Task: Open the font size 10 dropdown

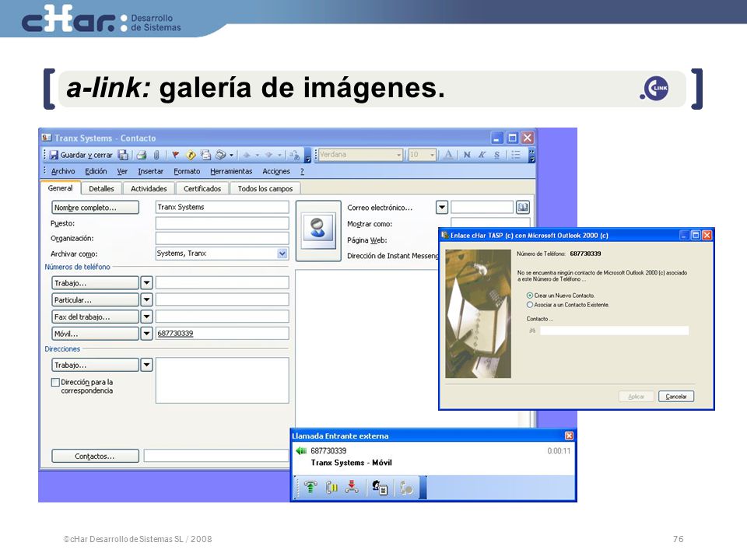Action: pyautogui.click(x=432, y=155)
